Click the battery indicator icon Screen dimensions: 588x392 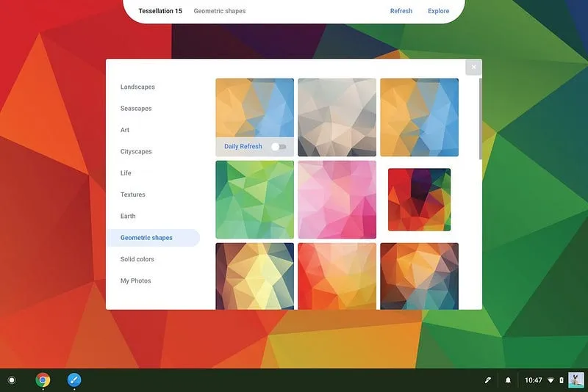(562, 380)
